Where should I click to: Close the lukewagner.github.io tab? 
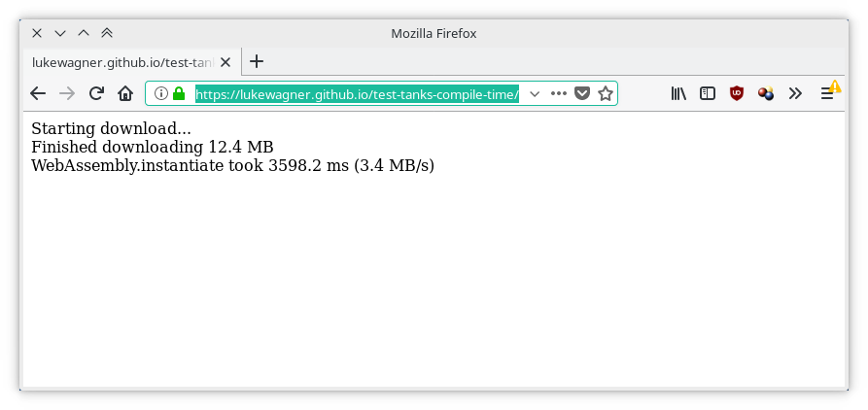(x=226, y=62)
